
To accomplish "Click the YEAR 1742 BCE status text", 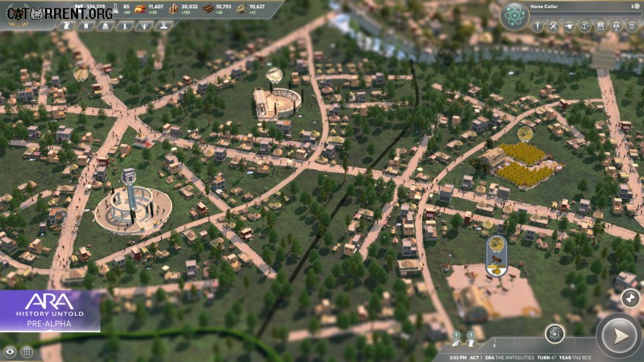I will click(x=575, y=358).
